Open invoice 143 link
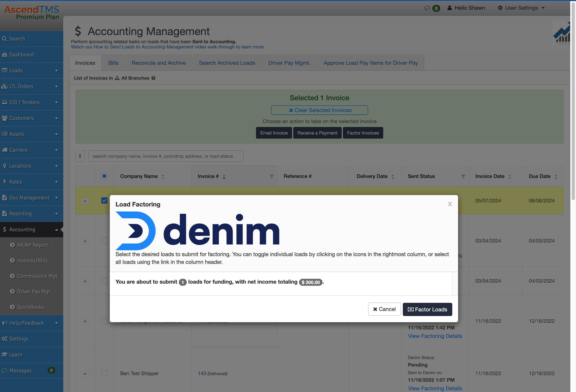The image size is (576, 392). (202, 373)
